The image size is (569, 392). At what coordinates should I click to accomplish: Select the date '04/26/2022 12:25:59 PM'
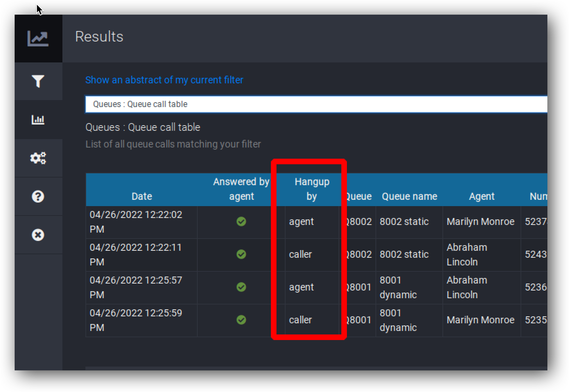point(136,320)
